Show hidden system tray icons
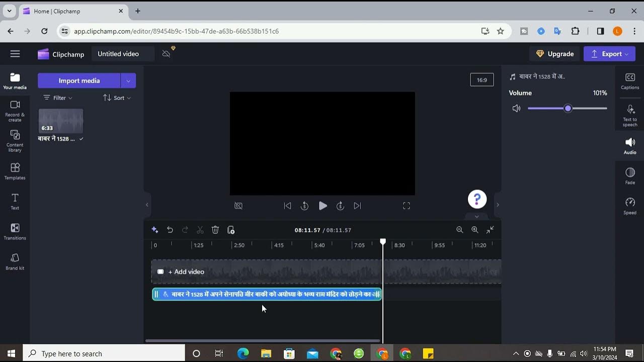The image size is (644, 362). coord(516,353)
